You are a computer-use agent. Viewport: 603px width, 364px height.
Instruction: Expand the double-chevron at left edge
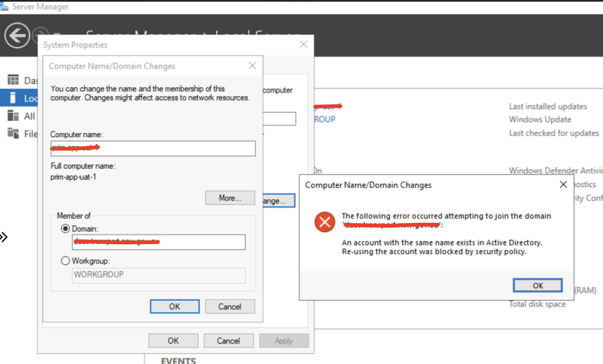coord(4,237)
